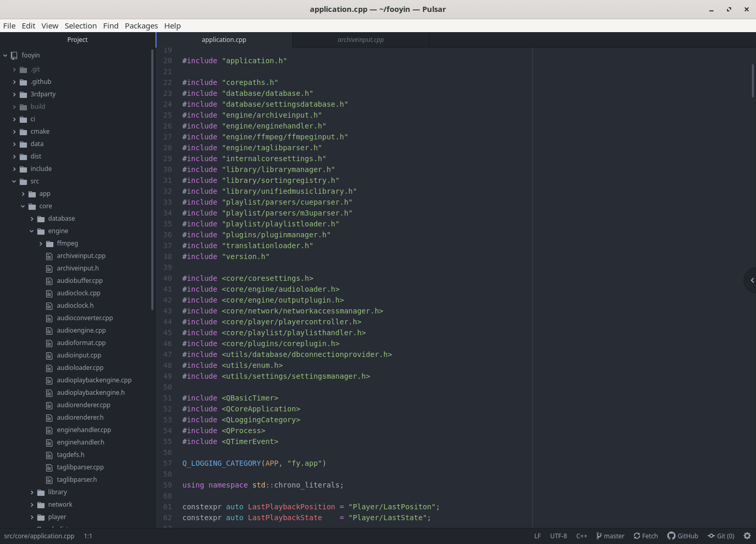Click cursor position 1:1 in status bar

click(x=88, y=536)
